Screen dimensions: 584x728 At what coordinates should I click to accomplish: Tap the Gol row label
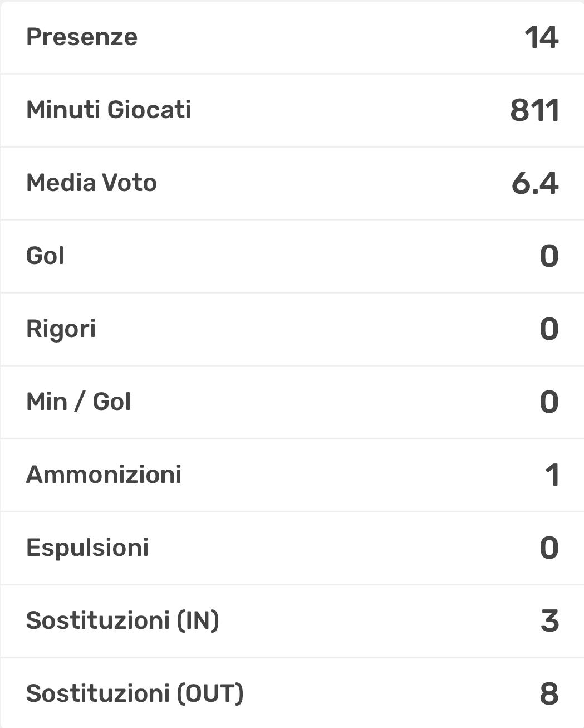click(45, 256)
